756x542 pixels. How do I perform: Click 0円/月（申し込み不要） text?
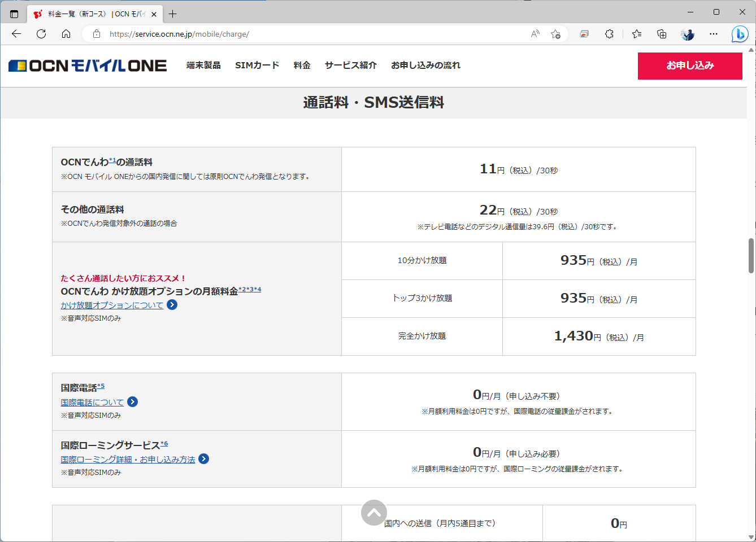click(x=516, y=395)
